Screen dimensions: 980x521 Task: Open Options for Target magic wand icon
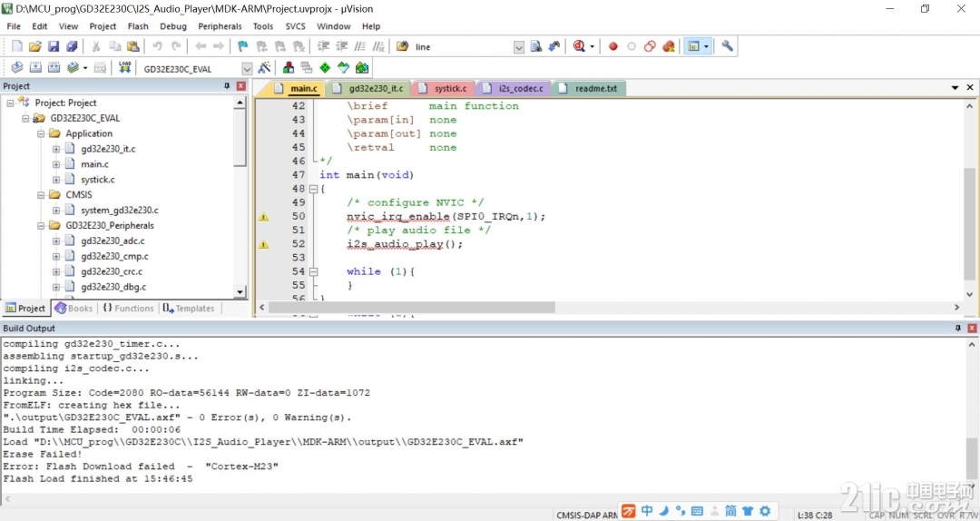(264, 67)
